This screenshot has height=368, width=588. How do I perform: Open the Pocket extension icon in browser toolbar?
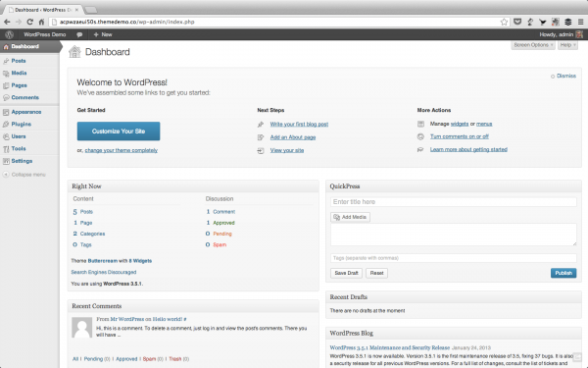tap(517, 22)
